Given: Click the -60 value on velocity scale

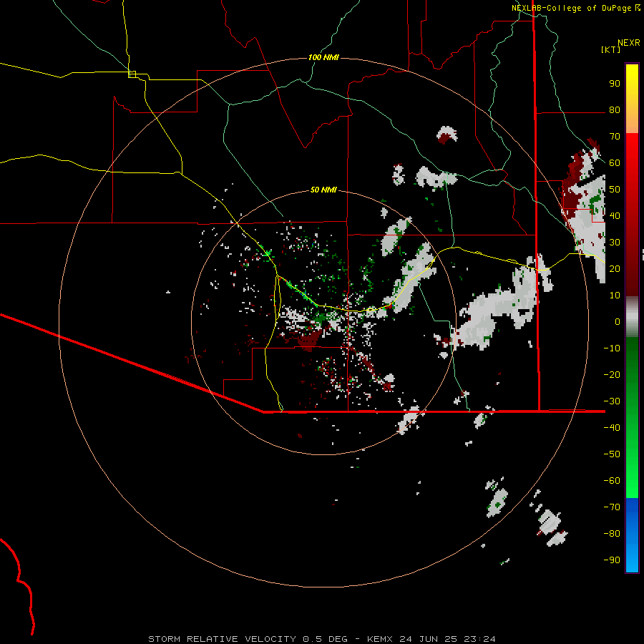Looking at the screenshot, I should (612, 481).
